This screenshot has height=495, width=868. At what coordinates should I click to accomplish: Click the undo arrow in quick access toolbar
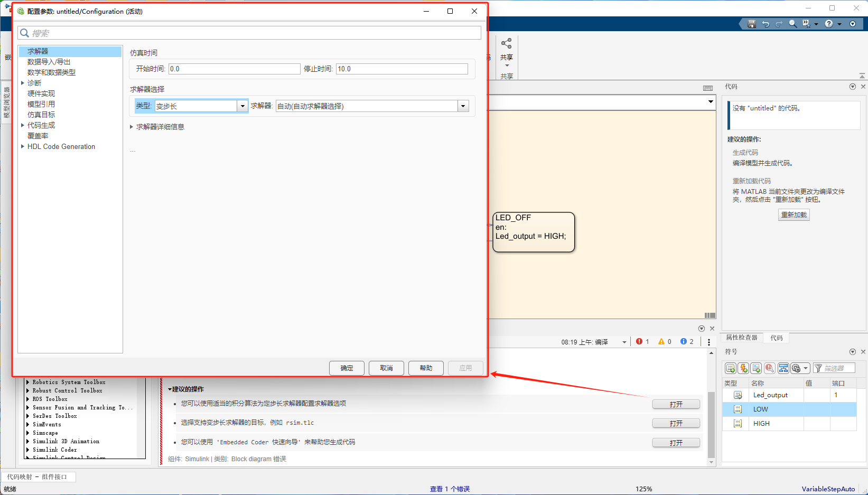766,24
